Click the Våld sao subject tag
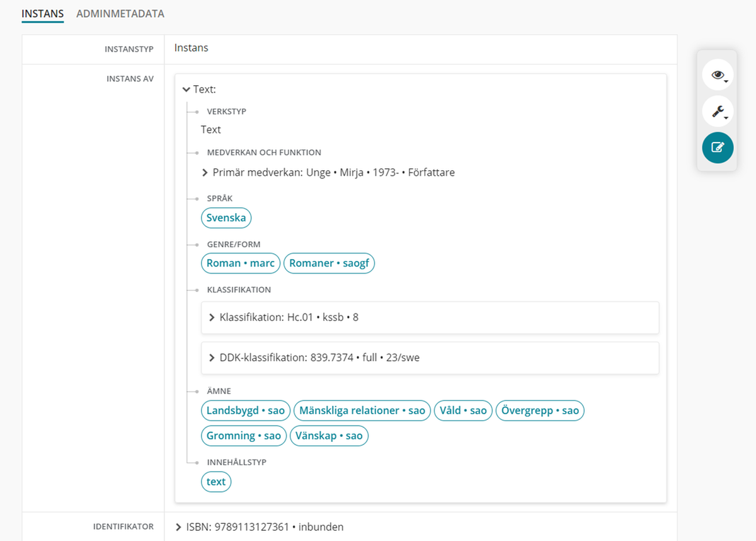The width and height of the screenshot is (756, 541). tap(463, 411)
